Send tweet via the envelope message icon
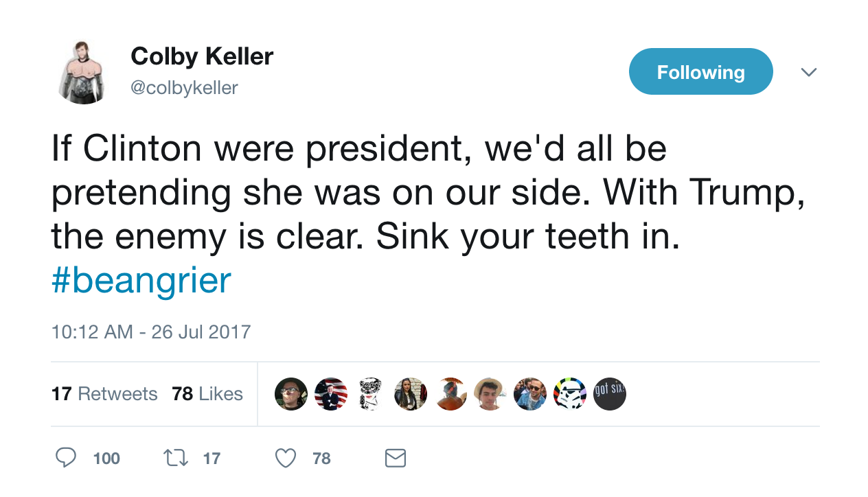The height and width of the screenshot is (497, 868). [396, 458]
